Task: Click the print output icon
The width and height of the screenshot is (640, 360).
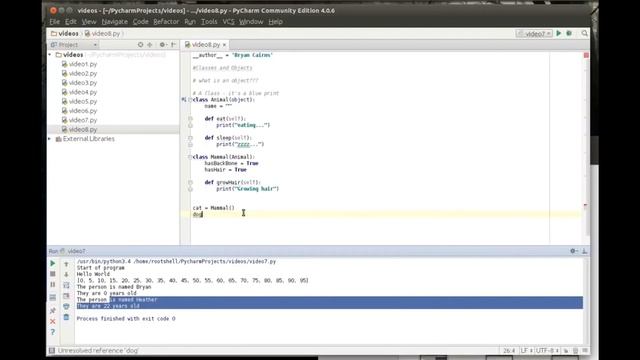Action: point(67,306)
